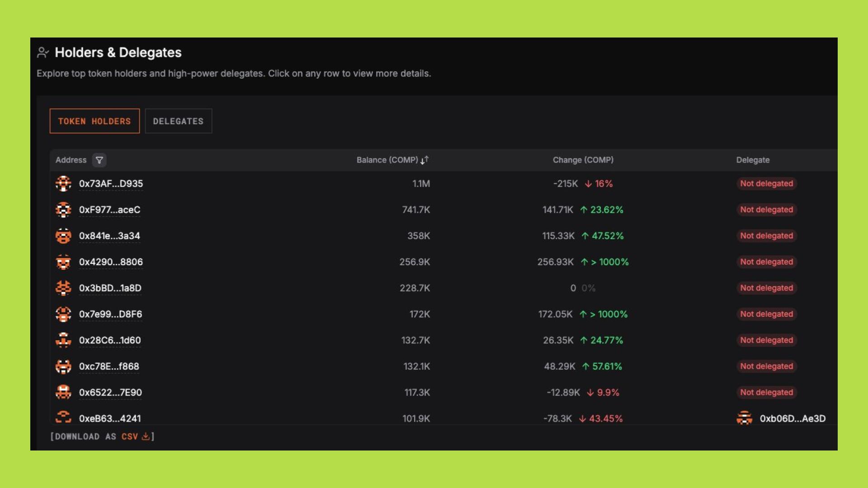Click the avatar icon for 0x3bBD...1a8D

(63, 288)
